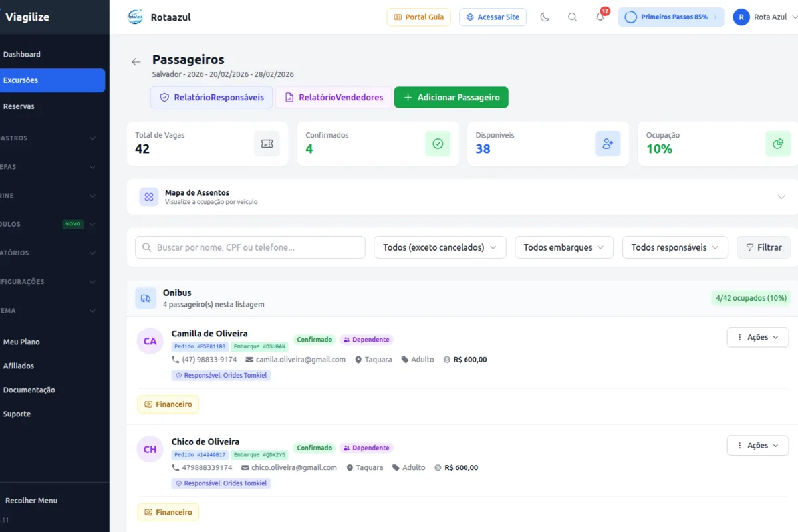Open the search magnifier in top bar
The height and width of the screenshot is (532, 798).
pyautogui.click(x=572, y=17)
